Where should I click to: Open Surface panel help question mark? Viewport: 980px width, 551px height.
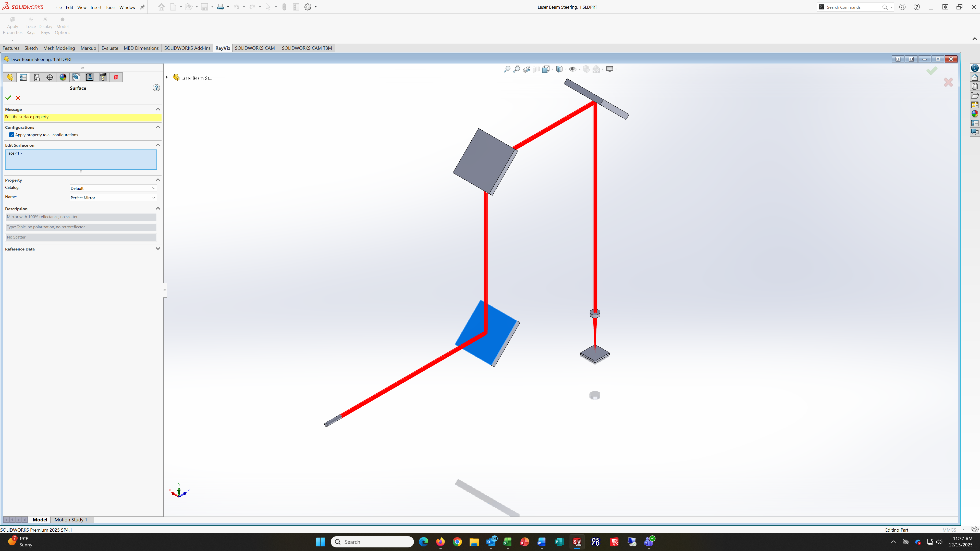156,88
